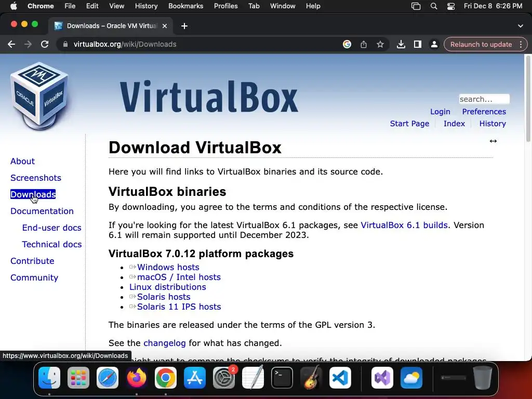The image size is (532, 399).
Task: Open End-user docs link
Action: [x=51, y=228]
